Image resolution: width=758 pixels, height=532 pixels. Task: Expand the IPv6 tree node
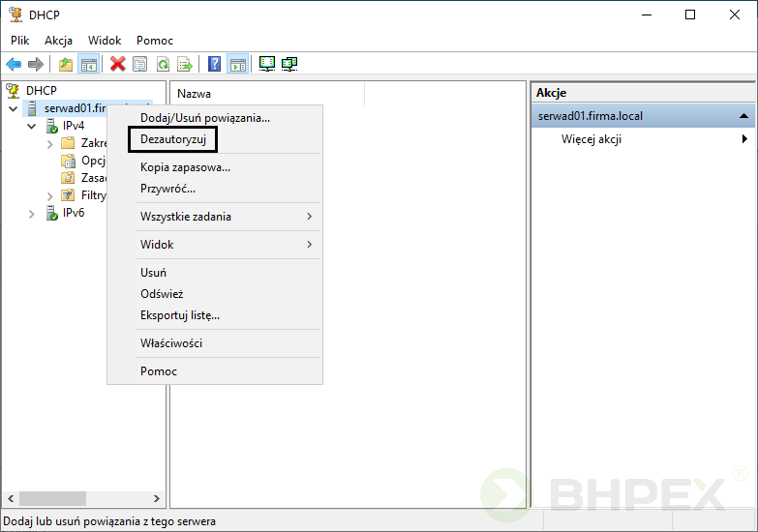31,213
